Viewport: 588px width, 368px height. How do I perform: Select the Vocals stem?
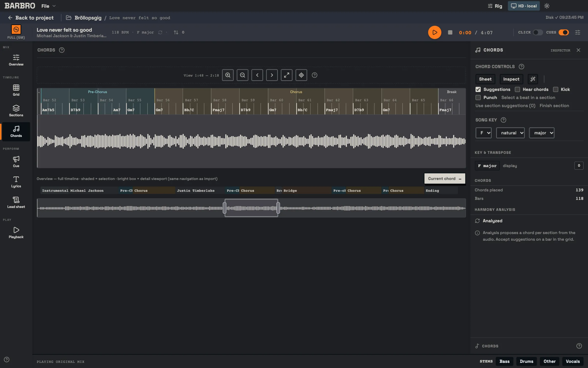click(573, 361)
